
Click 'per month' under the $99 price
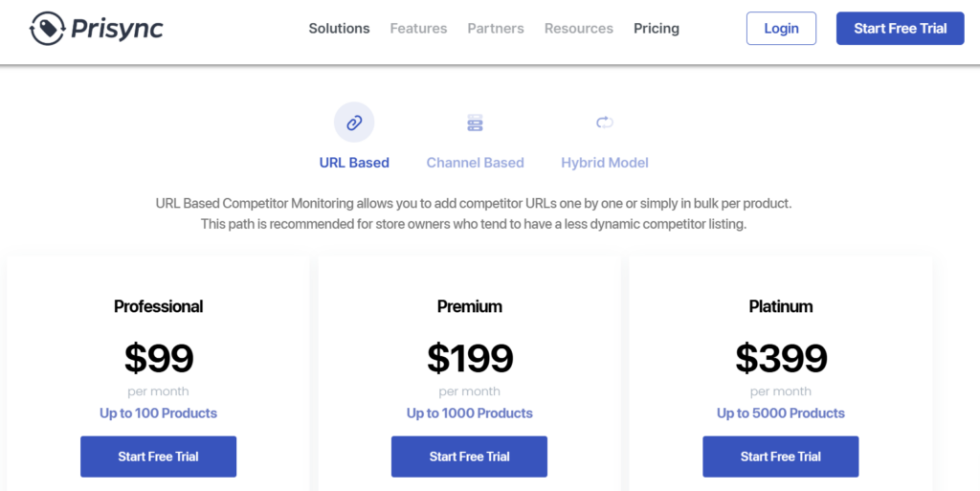point(158,391)
